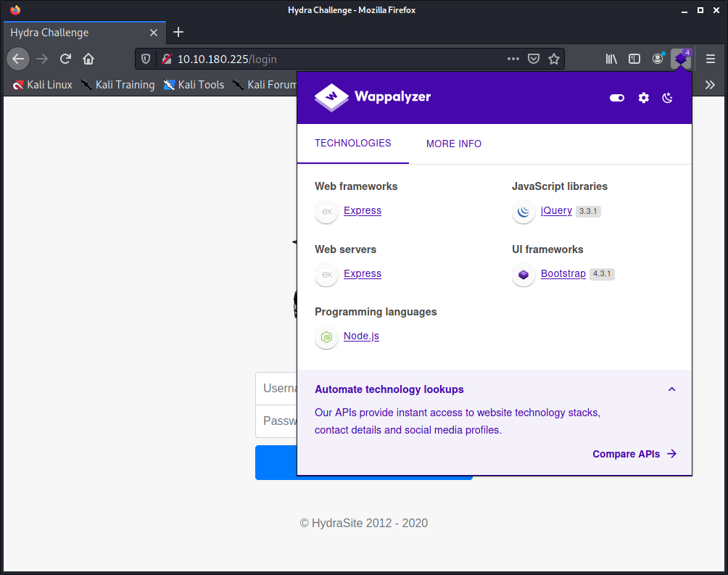Click the jQuery logo icon

pos(524,211)
